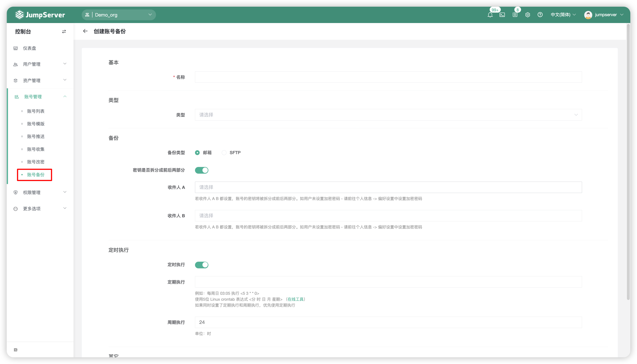
Task: Click the jumpserver user avatar
Action: (x=588, y=15)
